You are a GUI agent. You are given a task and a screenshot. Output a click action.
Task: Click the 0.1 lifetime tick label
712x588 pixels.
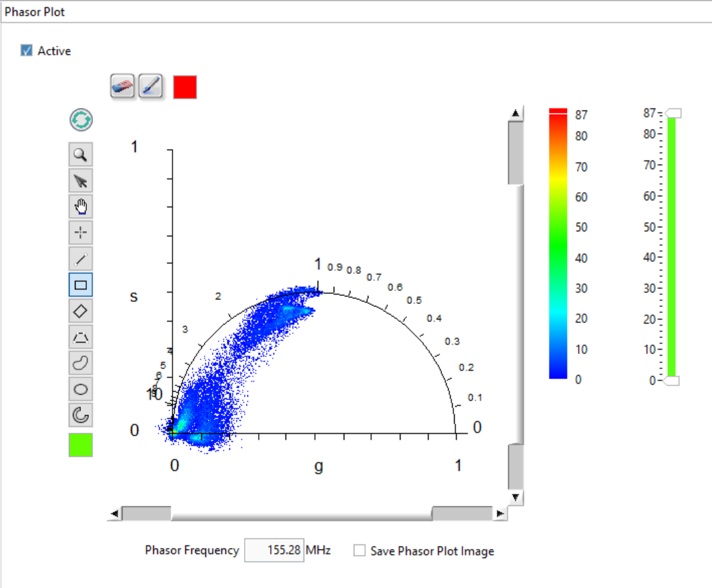click(x=475, y=398)
